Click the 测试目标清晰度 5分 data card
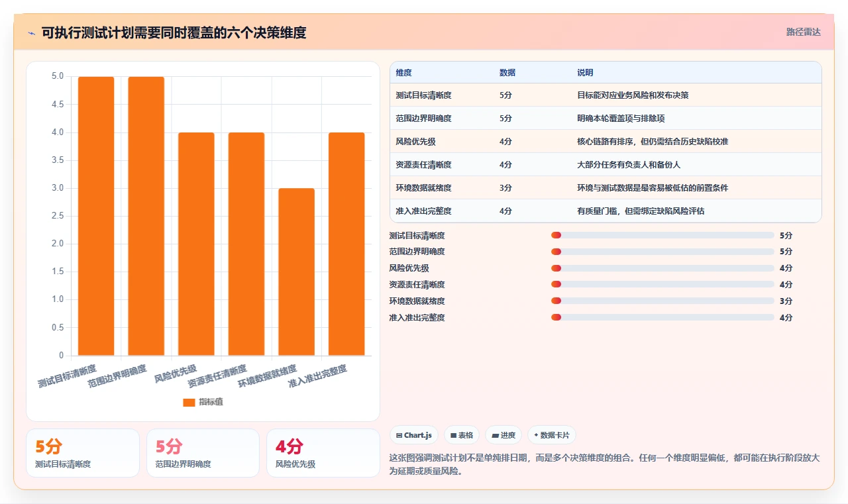Image resolution: width=848 pixels, height=504 pixels. pos(83,453)
